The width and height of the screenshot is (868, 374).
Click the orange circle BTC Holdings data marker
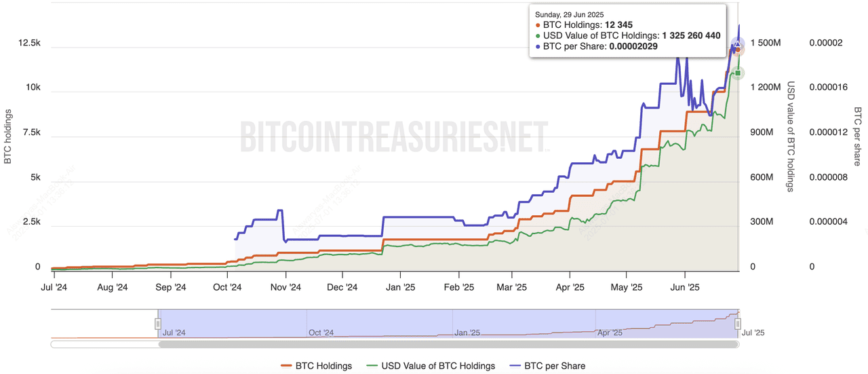738,50
